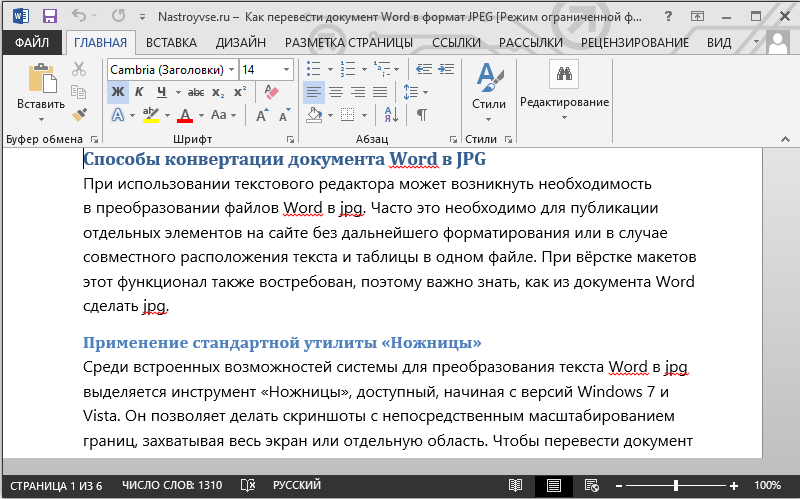Switch to the РЕЦЕНЗИРОВАНИЕ tab
The height and width of the screenshot is (499, 800).
[635, 43]
